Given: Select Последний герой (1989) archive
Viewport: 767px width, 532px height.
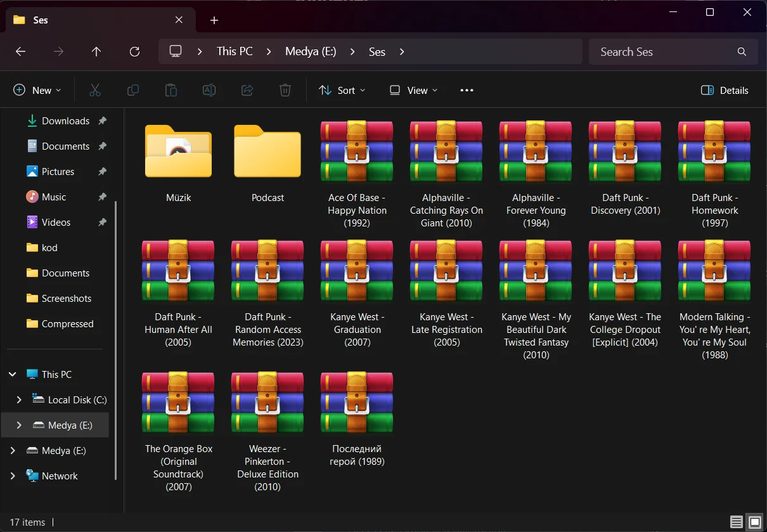Looking at the screenshot, I should 357,419.
